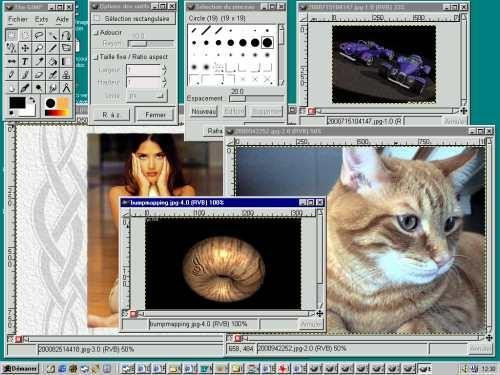Screen dimensions: 500x375
Task: Select the crop knife tool
Action: coord(52,48)
